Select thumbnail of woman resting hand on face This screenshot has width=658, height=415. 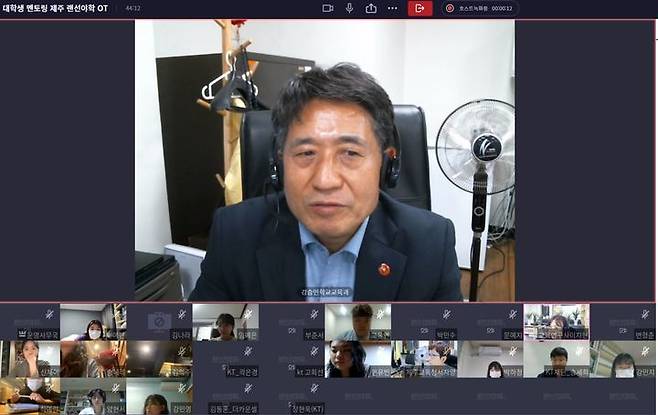click(x=30, y=359)
